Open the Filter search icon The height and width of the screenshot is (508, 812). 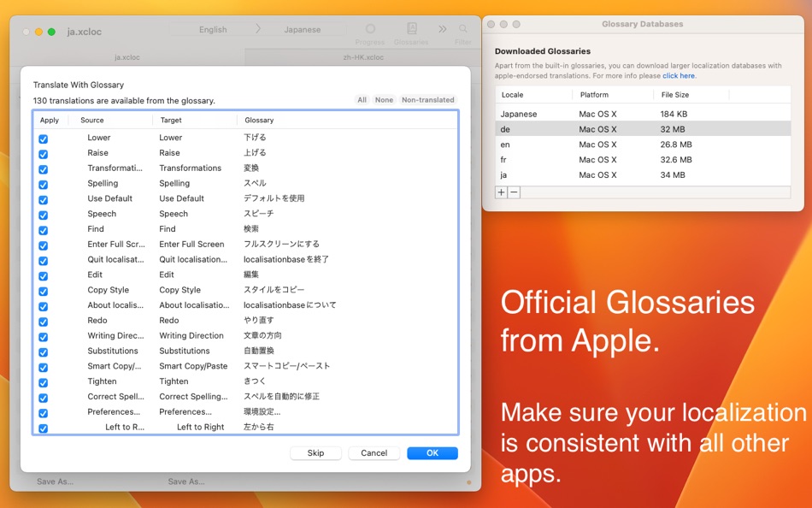pyautogui.click(x=463, y=29)
